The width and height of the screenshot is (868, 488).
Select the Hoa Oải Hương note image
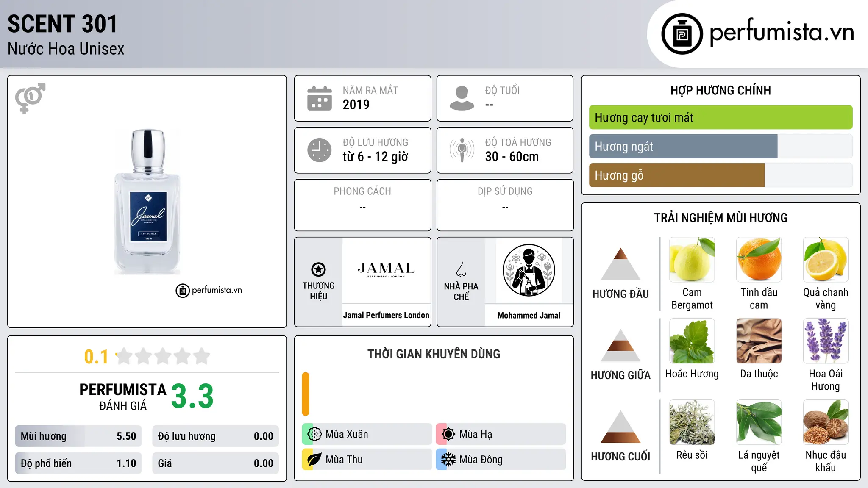826,341
